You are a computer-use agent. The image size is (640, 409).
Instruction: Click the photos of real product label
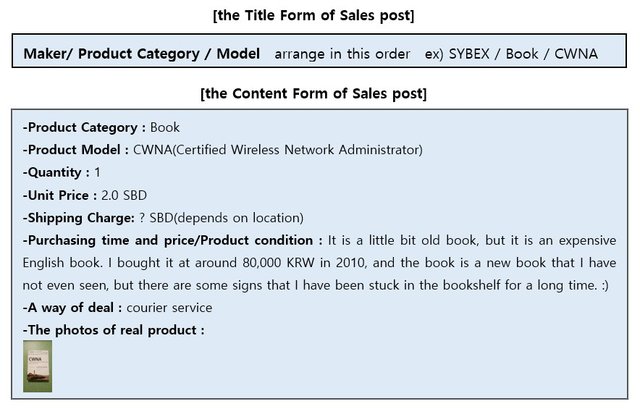[113, 330]
